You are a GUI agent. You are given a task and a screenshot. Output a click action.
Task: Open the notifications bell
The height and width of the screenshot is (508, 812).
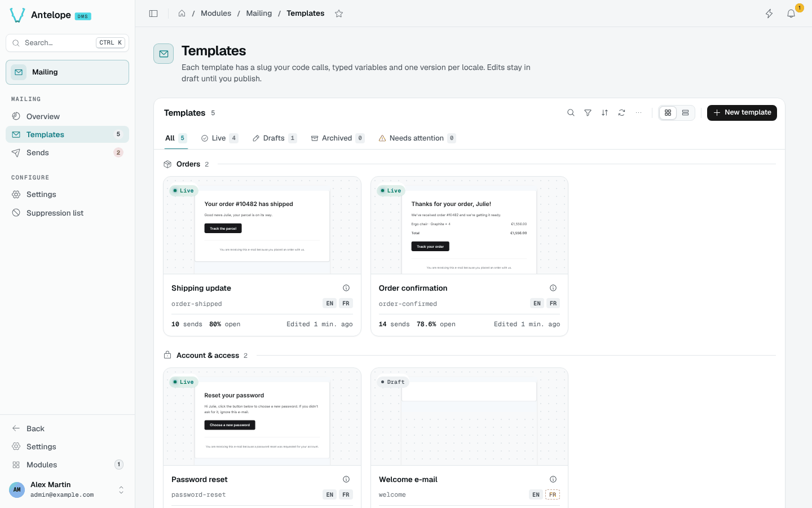[x=791, y=14]
